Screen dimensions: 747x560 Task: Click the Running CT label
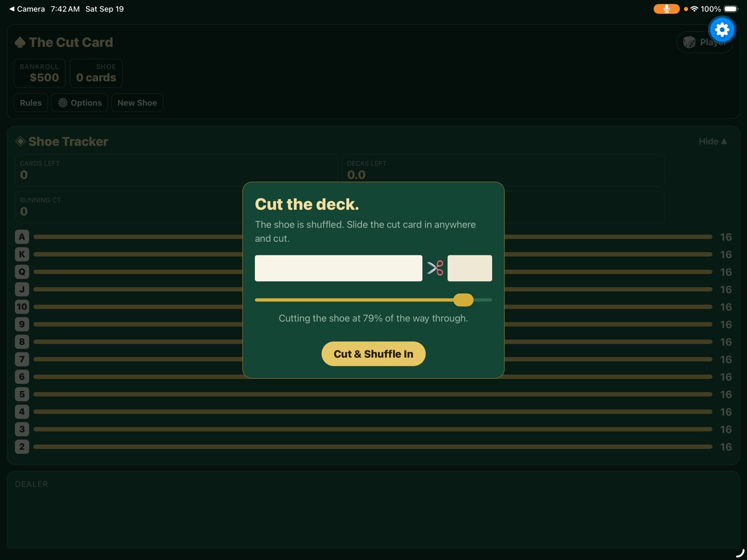pyautogui.click(x=41, y=200)
